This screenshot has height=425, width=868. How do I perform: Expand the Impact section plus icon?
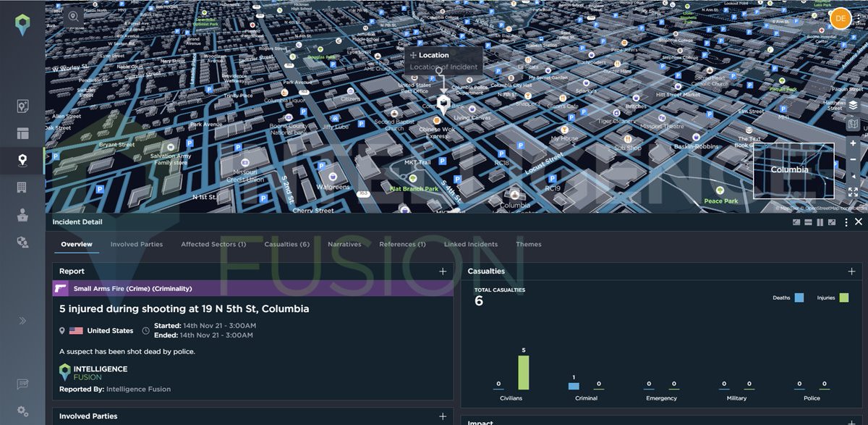[851, 422]
